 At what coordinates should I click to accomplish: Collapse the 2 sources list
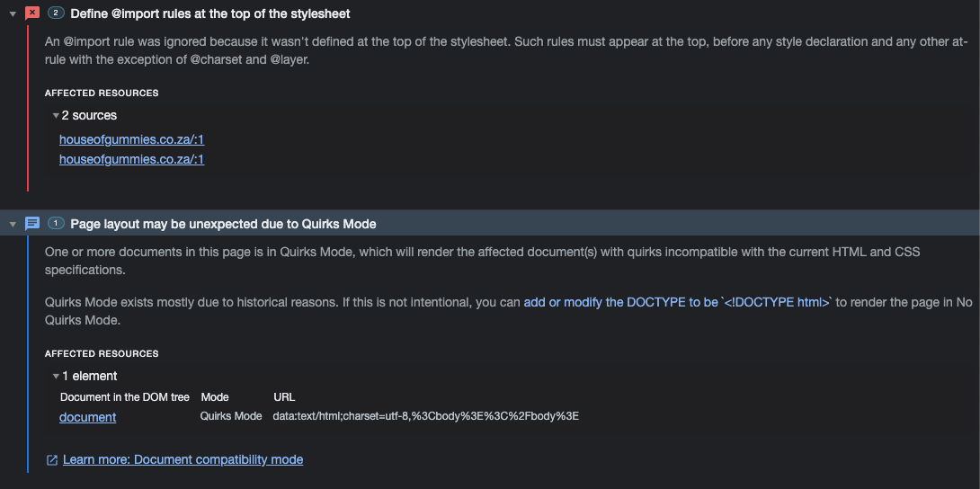(57, 116)
